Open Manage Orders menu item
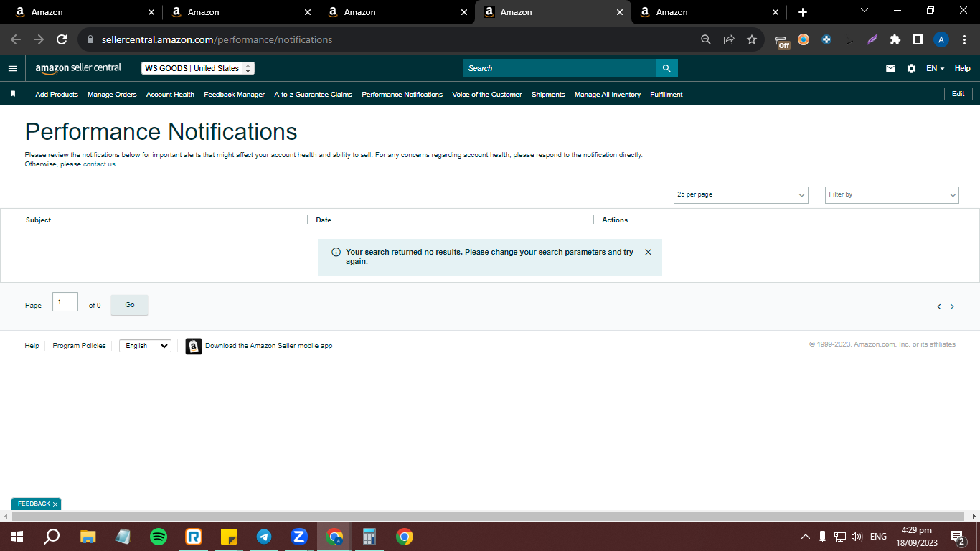This screenshot has height=551, width=980. point(112,94)
